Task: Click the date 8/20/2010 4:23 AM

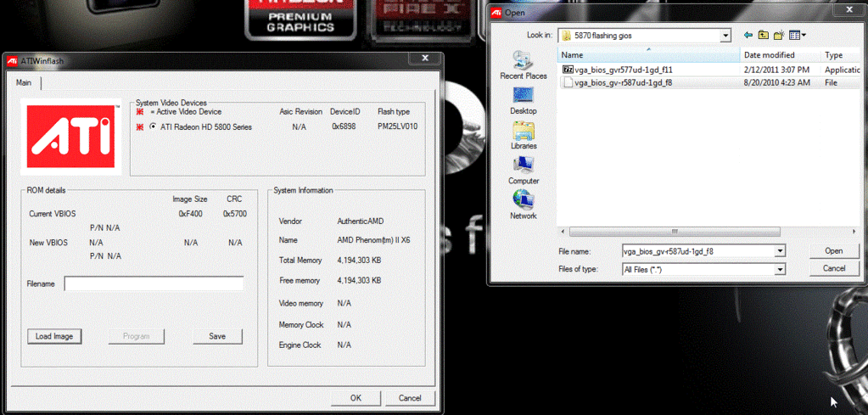Action: [x=776, y=82]
